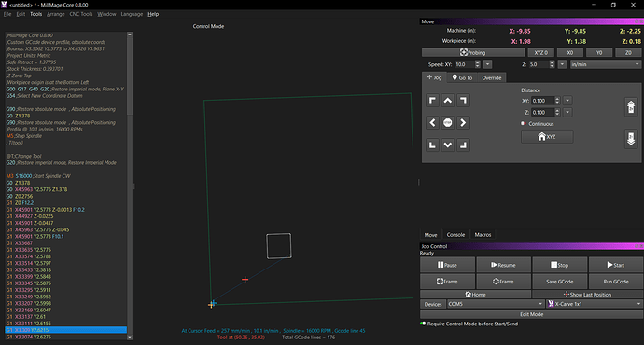Run the rectangular Frame trace
This screenshot has width=644, height=345.
[x=447, y=282]
